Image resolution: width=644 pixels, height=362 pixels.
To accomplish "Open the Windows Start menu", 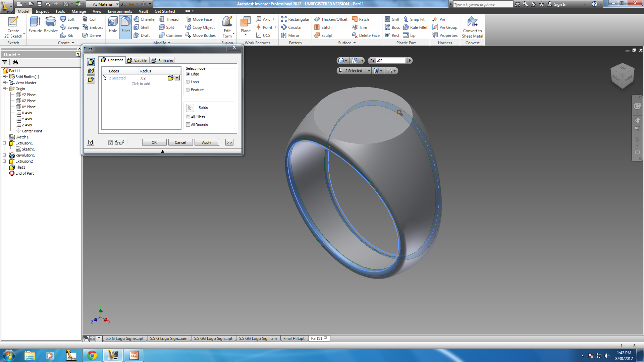I will pyautogui.click(x=9, y=355).
